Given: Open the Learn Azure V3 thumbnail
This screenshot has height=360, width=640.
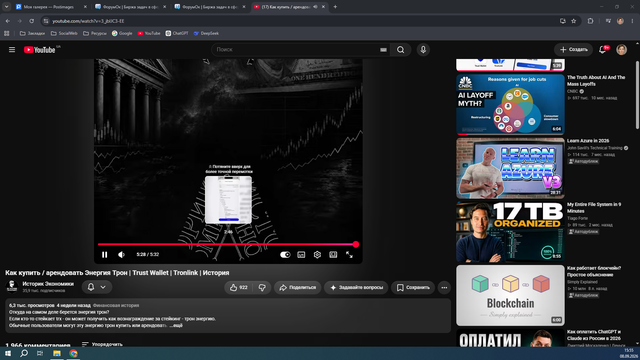Looking at the screenshot, I should pos(510,168).
